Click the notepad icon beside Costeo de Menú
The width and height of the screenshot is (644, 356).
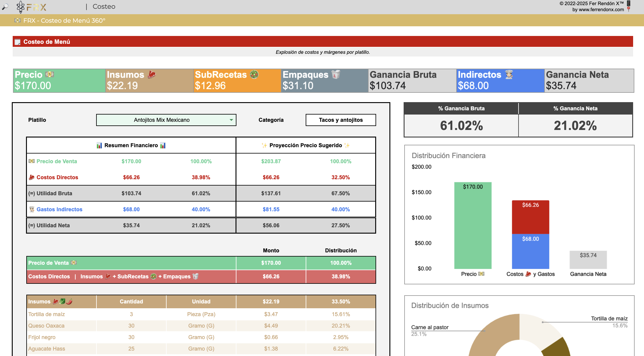(x=18, y=42)
